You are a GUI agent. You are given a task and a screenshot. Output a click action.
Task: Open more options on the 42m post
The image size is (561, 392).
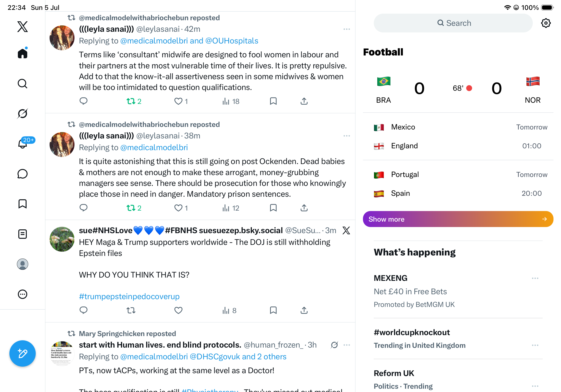pos(347,29)
